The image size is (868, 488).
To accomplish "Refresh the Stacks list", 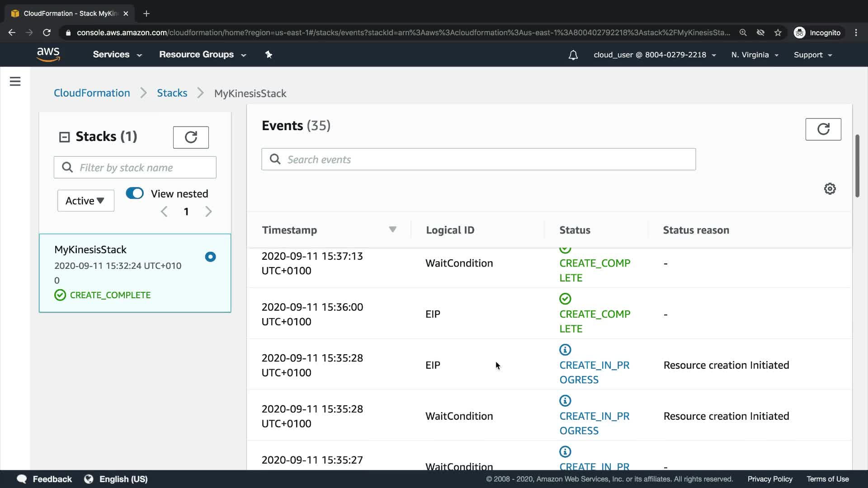I will pos(191,137).
